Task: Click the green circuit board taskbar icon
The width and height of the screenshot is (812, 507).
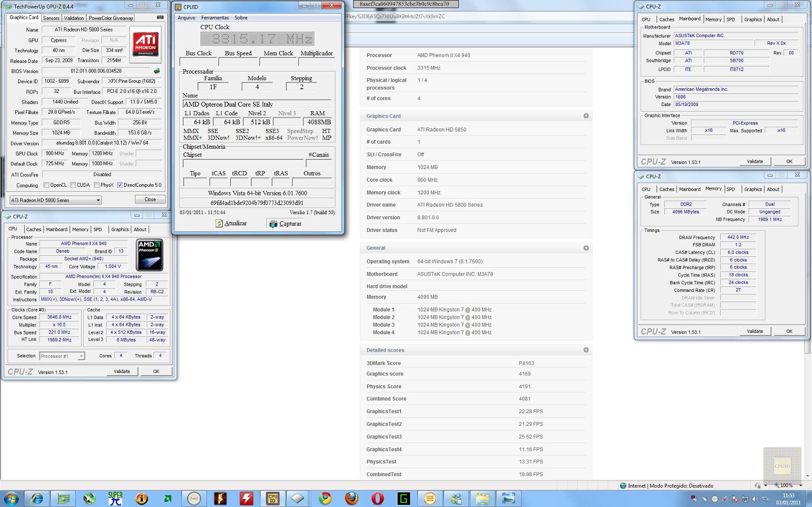Action: (63, 498)
